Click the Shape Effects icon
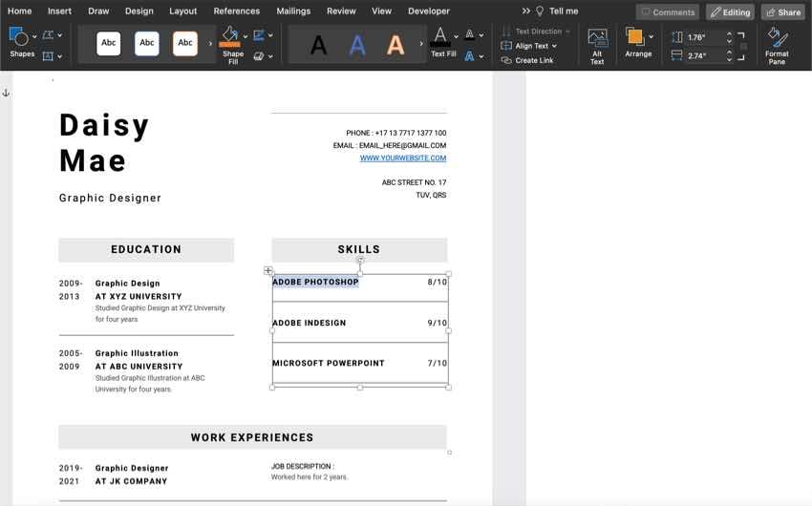812x506 pixels. point(259,56)
